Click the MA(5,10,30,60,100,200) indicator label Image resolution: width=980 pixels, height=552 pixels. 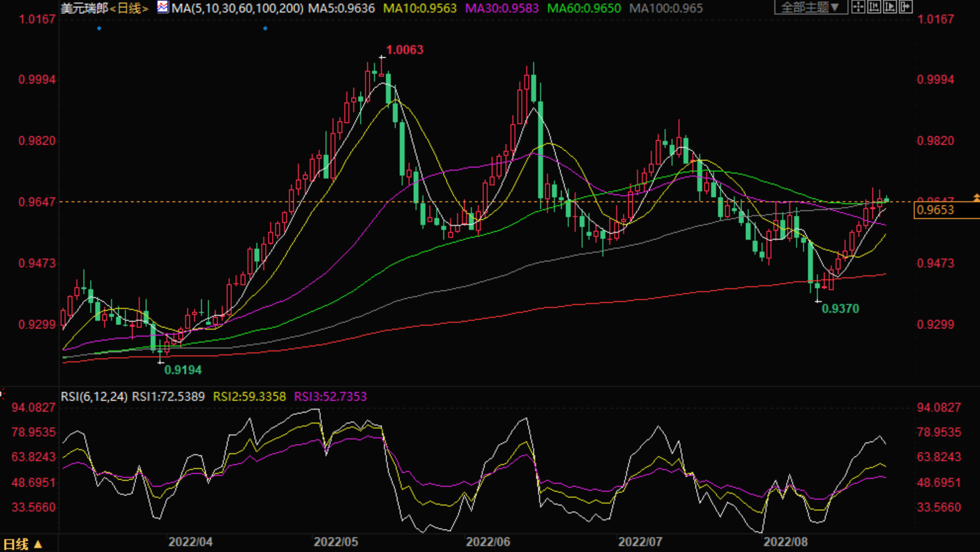(x=237, y=9)
